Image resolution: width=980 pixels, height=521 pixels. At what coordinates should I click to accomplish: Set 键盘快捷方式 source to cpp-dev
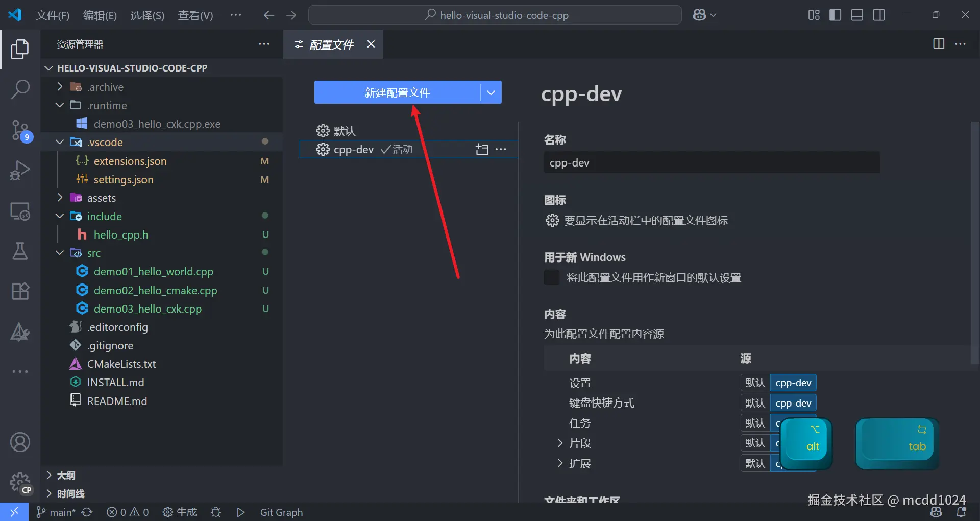pos(793,403)
